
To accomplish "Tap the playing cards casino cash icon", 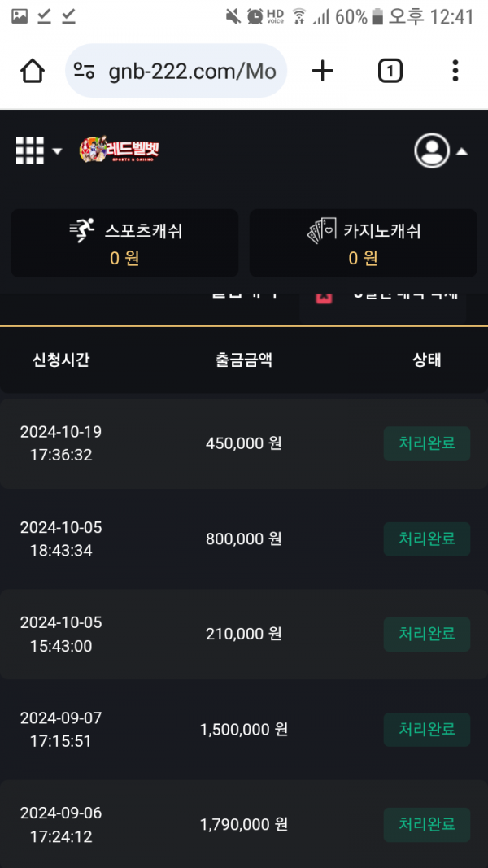I will click(321, 232).
